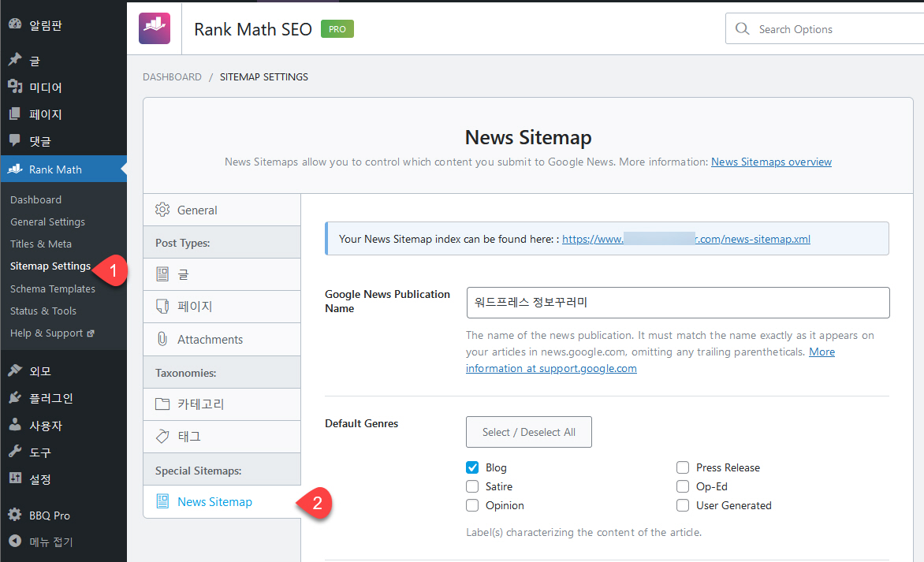The height and width of the screenshot is (562, 924).
Task: Check the User Generated genre checkbox
Action: (x=683, y=505)
